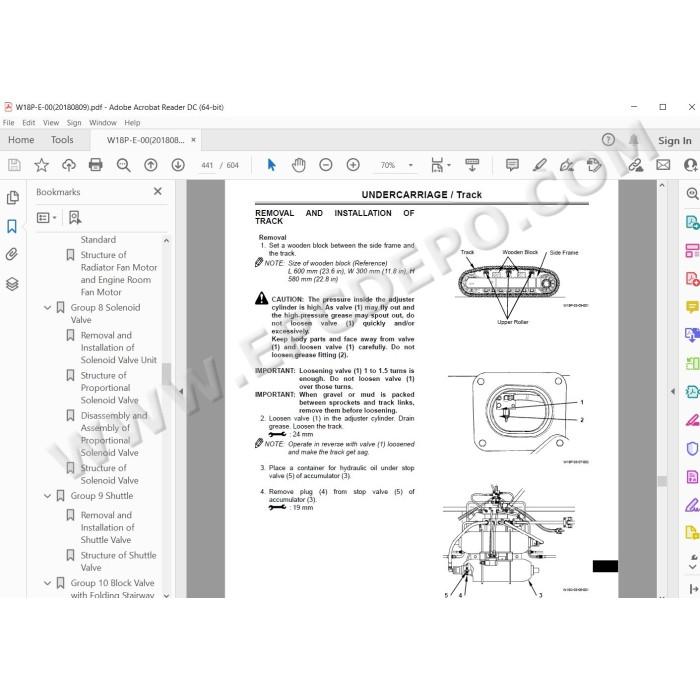Open the highlighter pen tool
Image resolution: width=700 pixels, height=700 pixels.
(539, 165)
